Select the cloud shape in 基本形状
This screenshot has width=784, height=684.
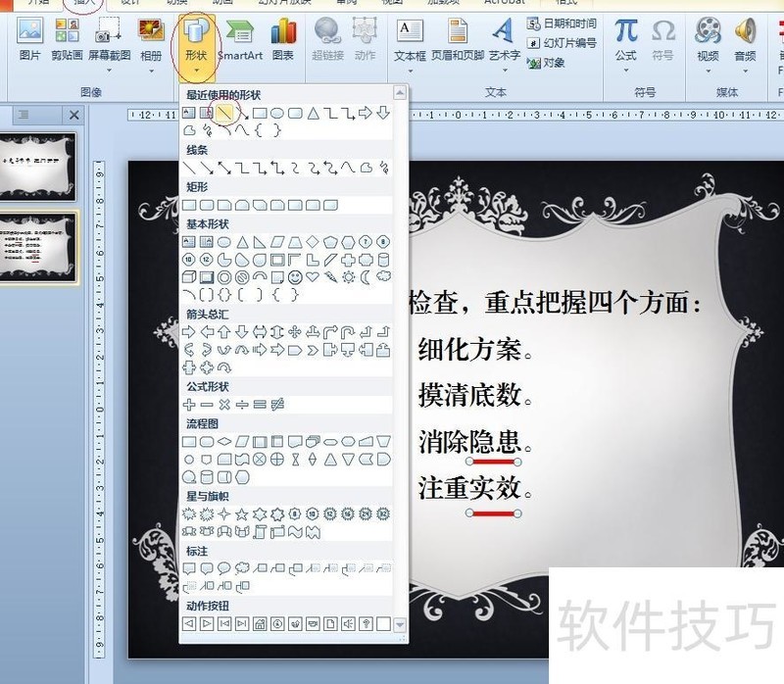(x=383, y=276)
